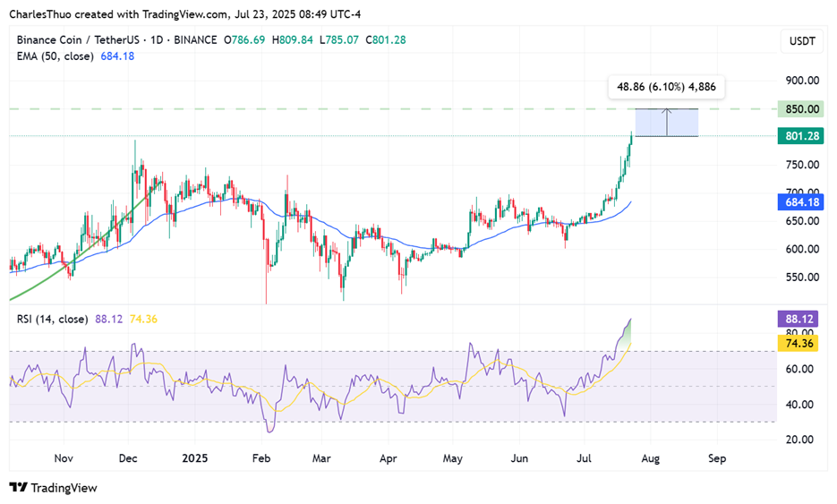Viewport: 837px width, 504px height.
Task: Click the 1D interval in chart title
Action: (157, 40)
